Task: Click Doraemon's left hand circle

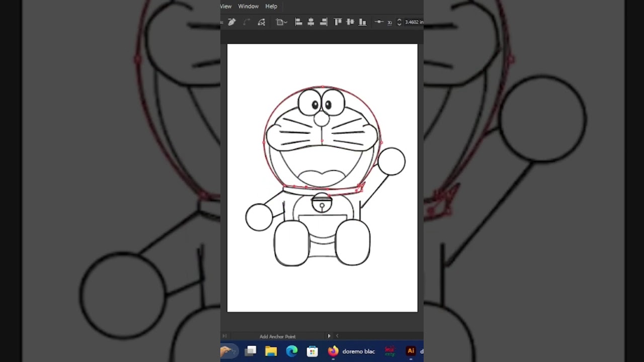Action: 259,217
